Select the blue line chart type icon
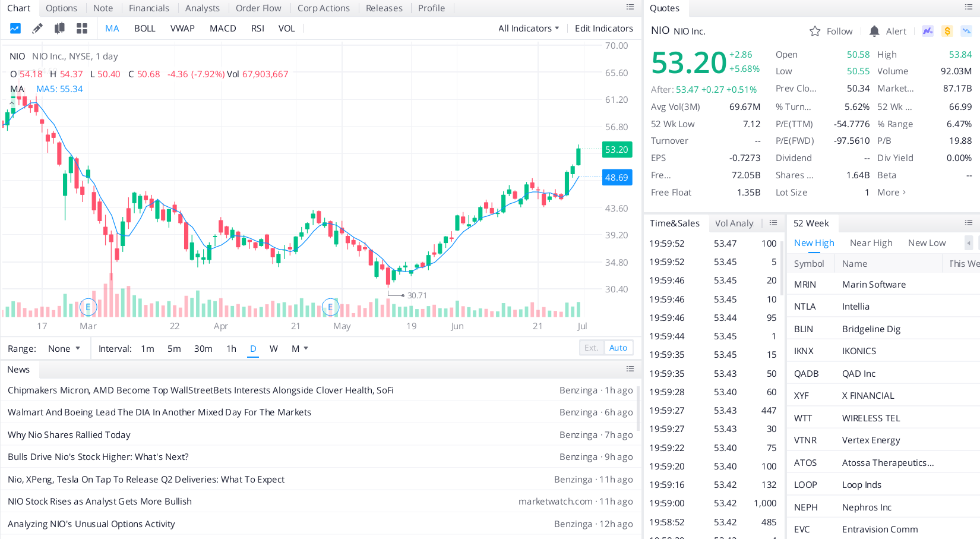Screen dimensions: 980x539 pyautogui.click(x=15, y=29)
